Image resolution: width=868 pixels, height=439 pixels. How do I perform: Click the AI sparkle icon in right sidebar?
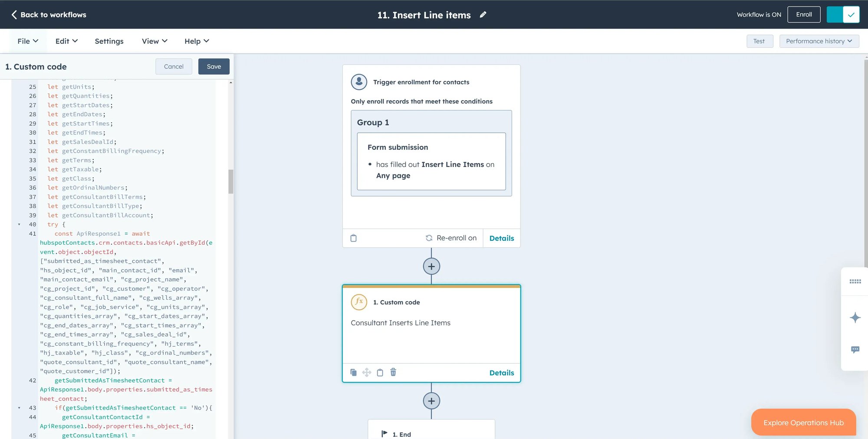point(855,318)
